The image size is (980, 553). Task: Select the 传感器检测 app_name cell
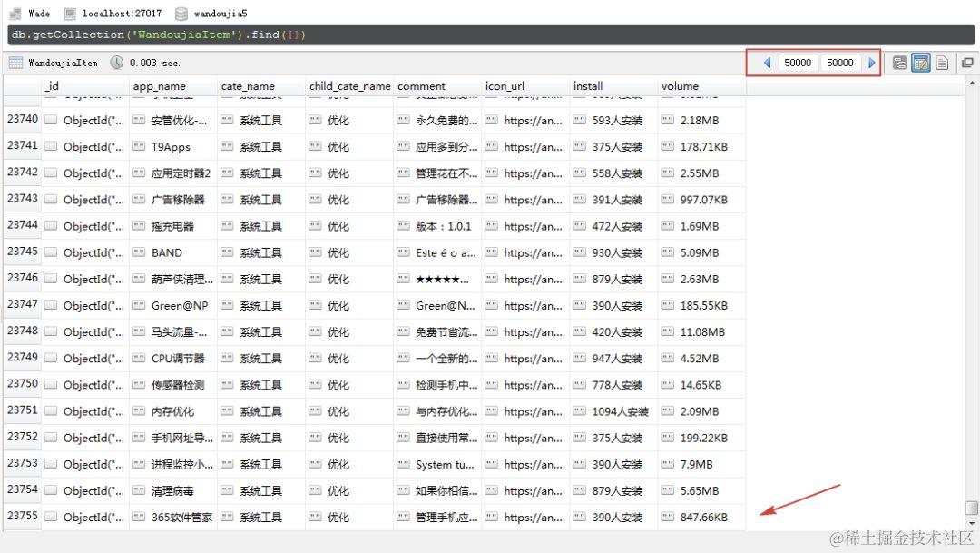point(173,385)
